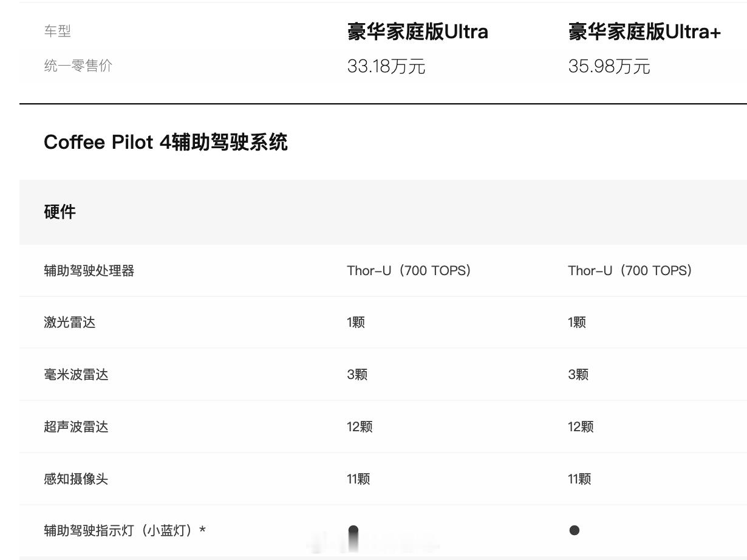Click Thor-U (700 TOPS) under Ultra
The image size is (747, 560).
click(x=409, y=271)
